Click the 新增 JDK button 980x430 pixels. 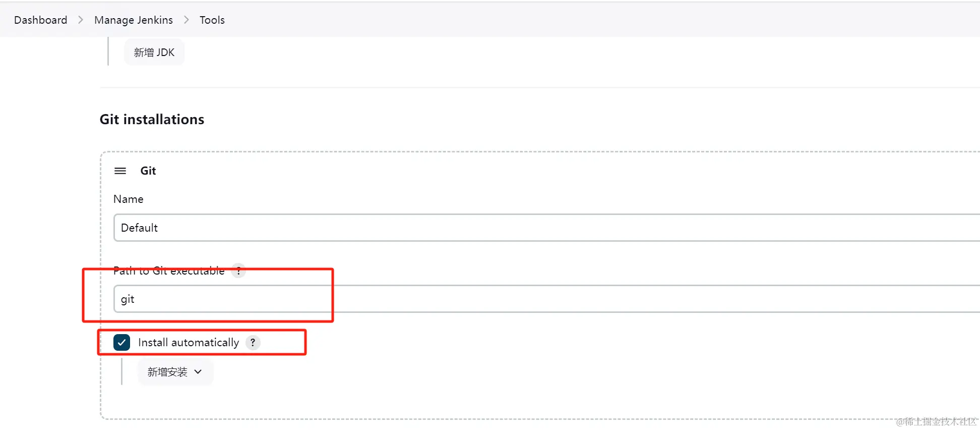(x=154, y=52)
